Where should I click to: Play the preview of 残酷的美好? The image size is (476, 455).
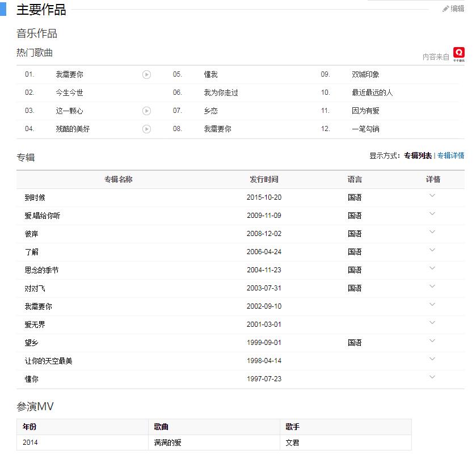145,129
